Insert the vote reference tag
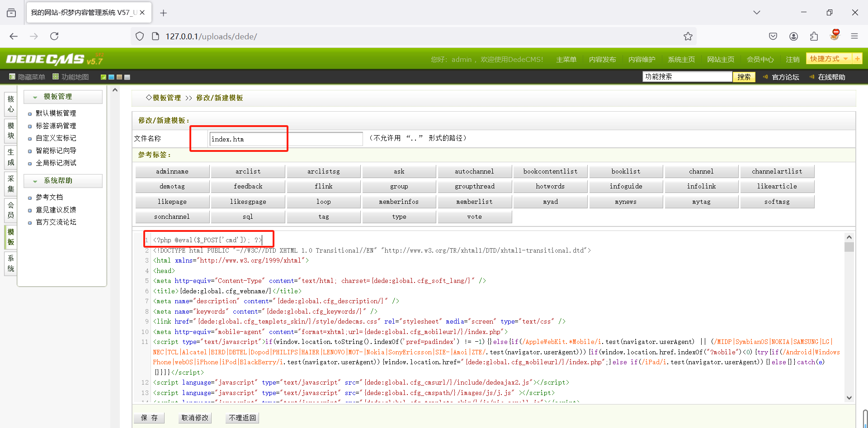The height and width of the screenshot is (428, 868). [x=475, y=216]
